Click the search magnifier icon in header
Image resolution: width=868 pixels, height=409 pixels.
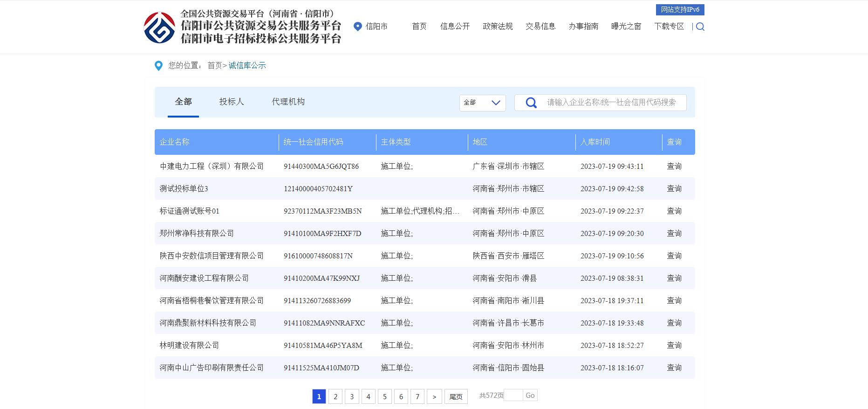[700, 27]
